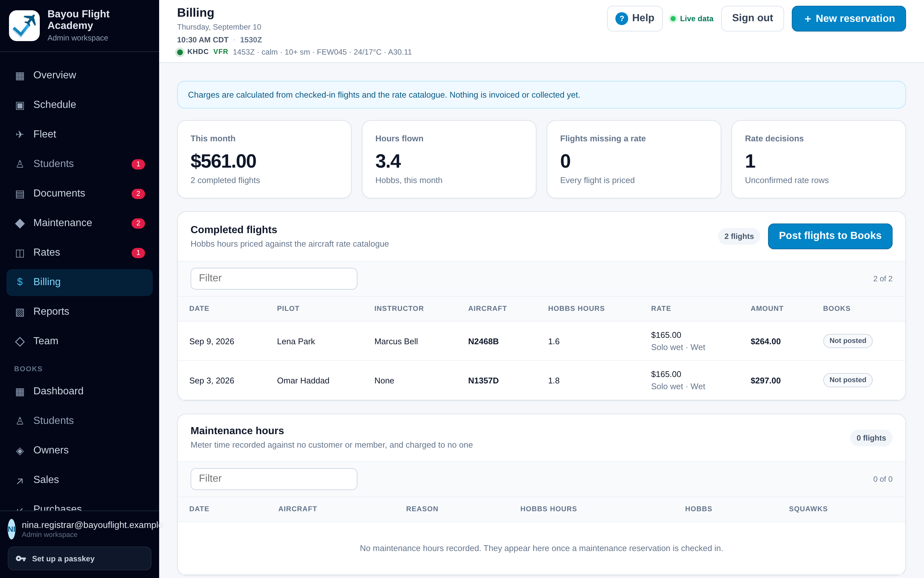Create a New reservation
Image resolution: width=924 pixels, height=578 pixels.
[x=848, y=18]
